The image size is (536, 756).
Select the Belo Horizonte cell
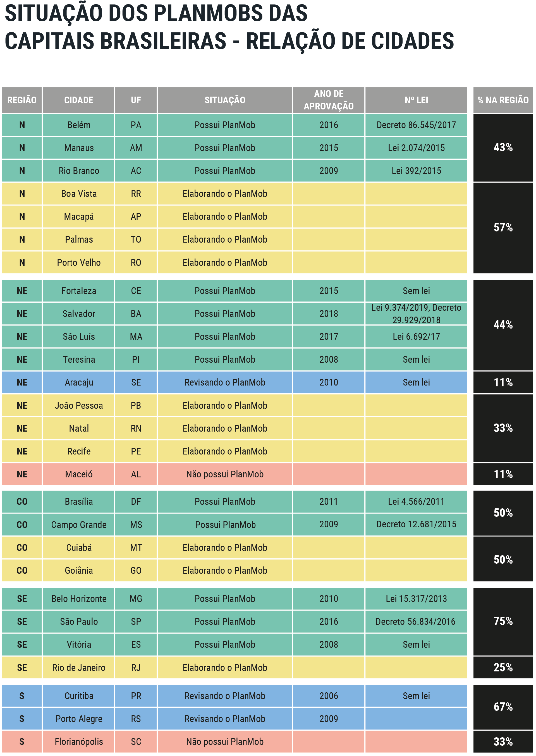tap(78, 599)
